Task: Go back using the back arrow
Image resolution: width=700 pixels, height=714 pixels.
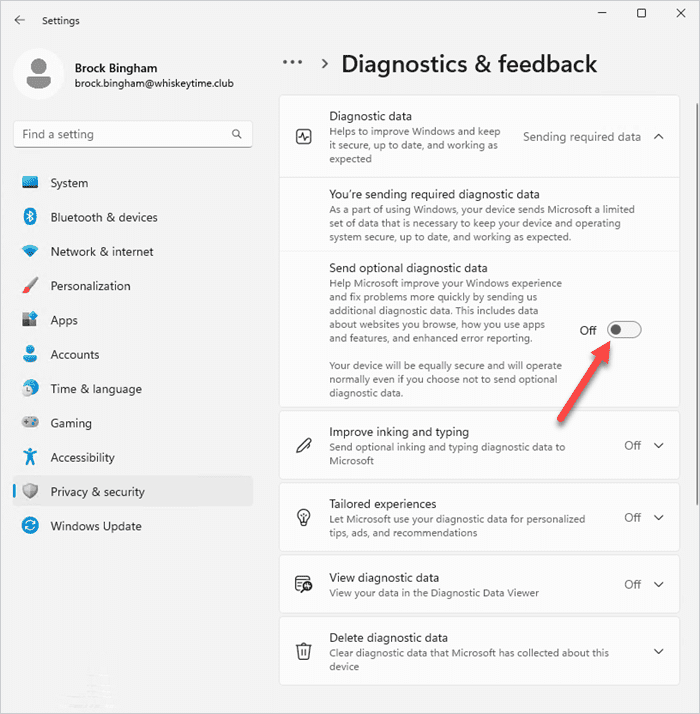Action: coord(20,20)
